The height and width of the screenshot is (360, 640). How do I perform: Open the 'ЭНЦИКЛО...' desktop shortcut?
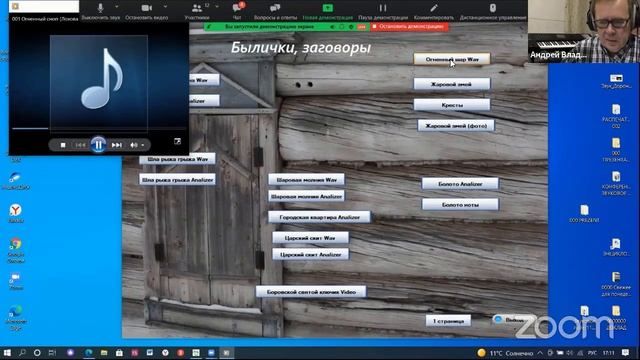616,247
